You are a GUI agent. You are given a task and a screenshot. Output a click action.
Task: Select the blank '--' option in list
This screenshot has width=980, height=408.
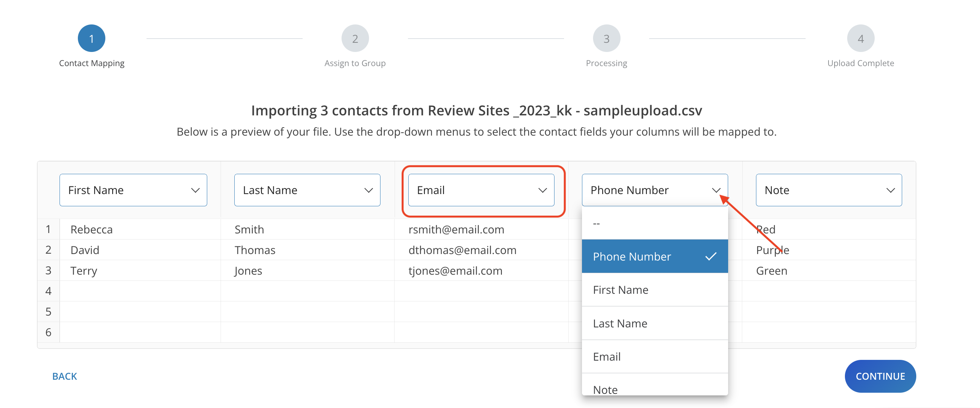coord(654,223)
